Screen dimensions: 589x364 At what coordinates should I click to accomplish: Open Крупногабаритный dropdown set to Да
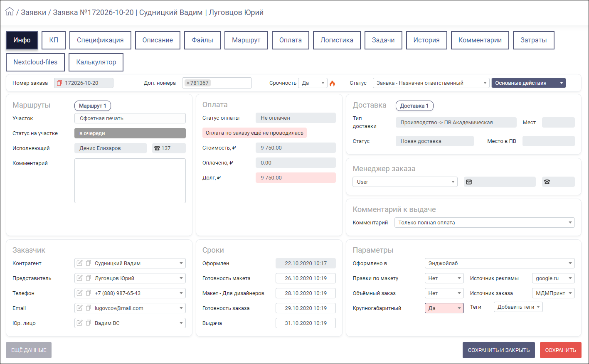click(x=444, y=308)
